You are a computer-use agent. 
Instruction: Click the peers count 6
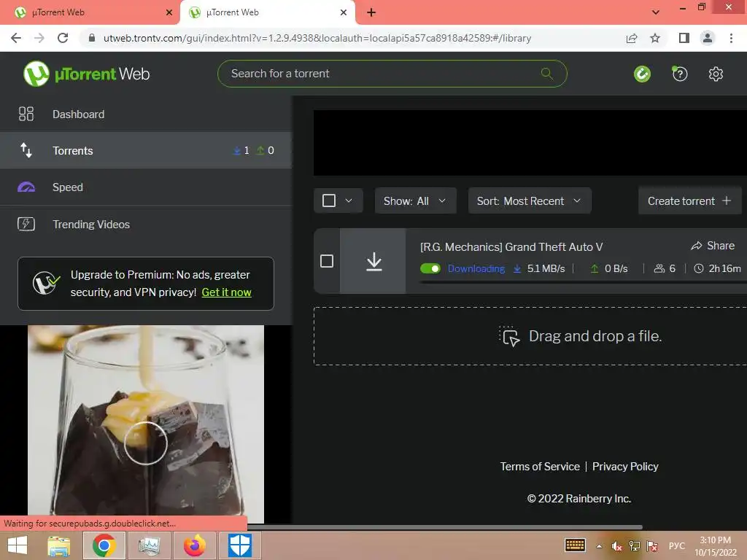(672, 268)
